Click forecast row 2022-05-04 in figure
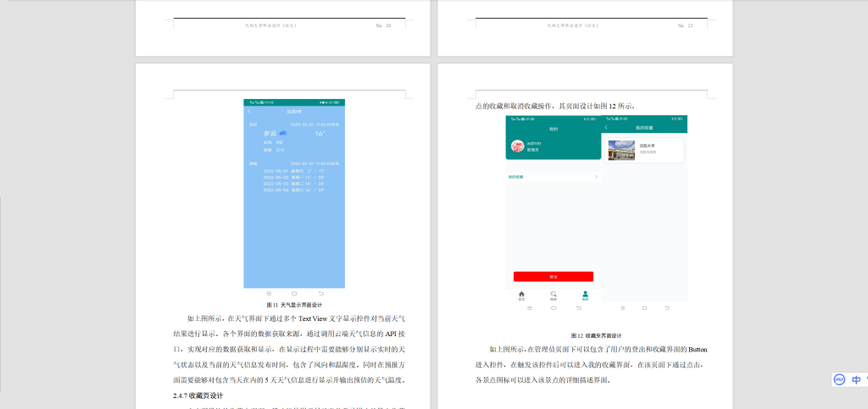 coord(294,191)
